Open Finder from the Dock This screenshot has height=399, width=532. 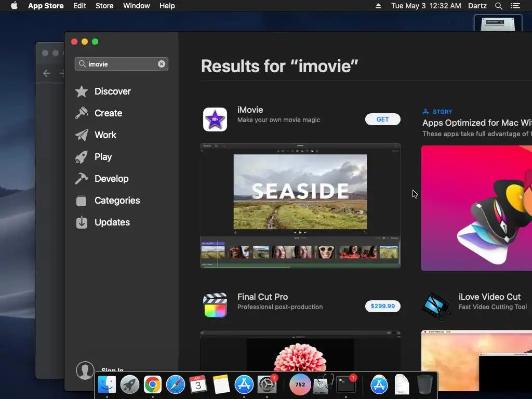tap(107, 384)
